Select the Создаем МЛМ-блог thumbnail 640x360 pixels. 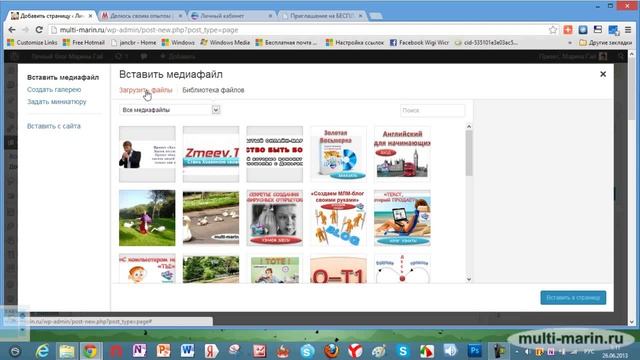(x=338, y=218)
